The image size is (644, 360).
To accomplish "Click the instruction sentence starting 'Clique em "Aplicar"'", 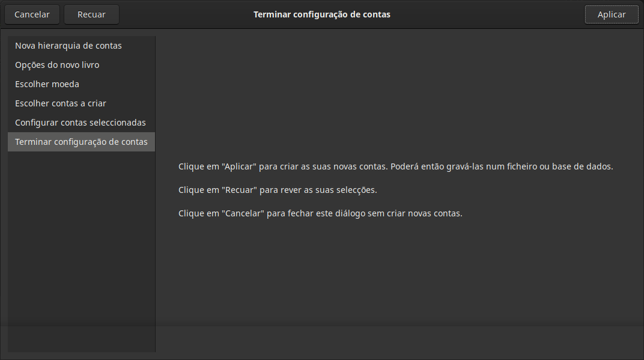I will [x=282, y=166].
